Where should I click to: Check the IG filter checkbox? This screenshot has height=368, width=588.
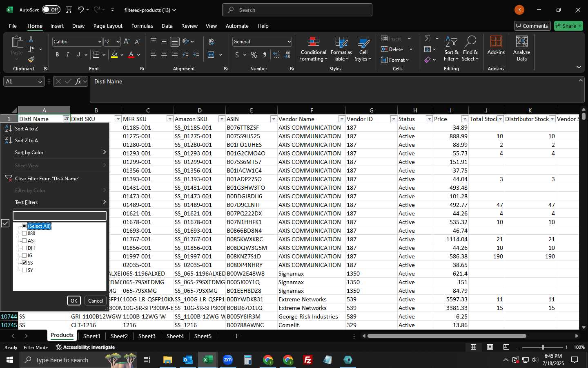tap(24, 256)
